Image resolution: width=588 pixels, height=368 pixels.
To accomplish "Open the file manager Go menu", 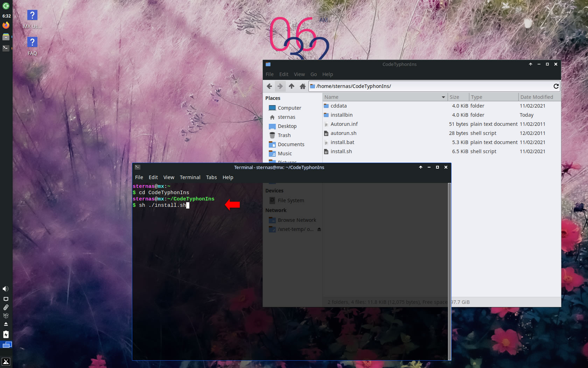I will [x=314, y=74].
